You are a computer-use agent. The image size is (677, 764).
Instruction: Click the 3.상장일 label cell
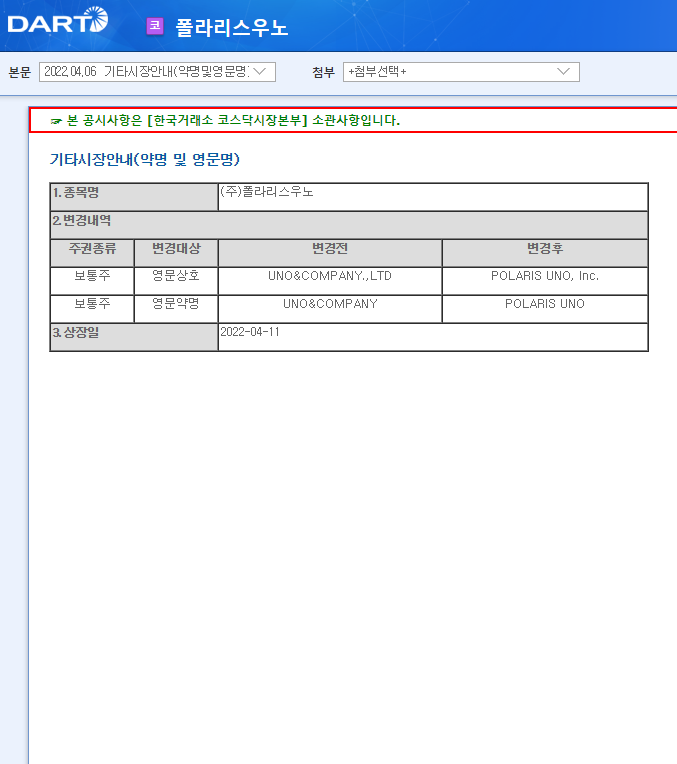tap(134, 337)
